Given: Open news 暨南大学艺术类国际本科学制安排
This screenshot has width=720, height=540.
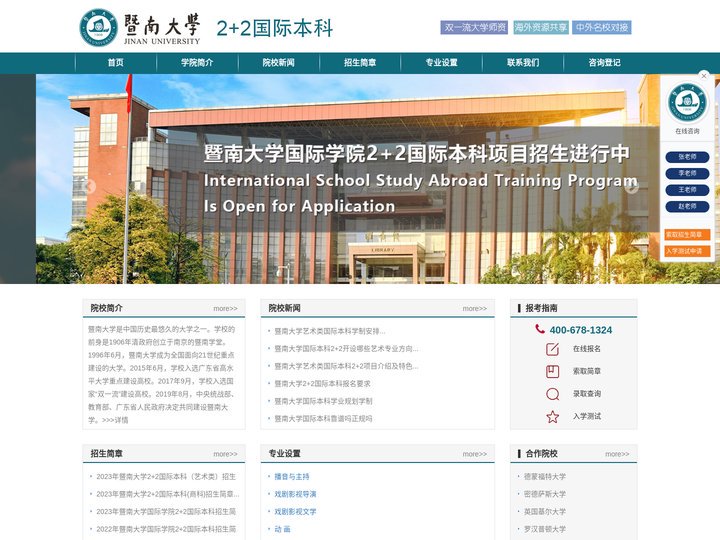Looking at the screenshot, I should click(x=330, y=331).
